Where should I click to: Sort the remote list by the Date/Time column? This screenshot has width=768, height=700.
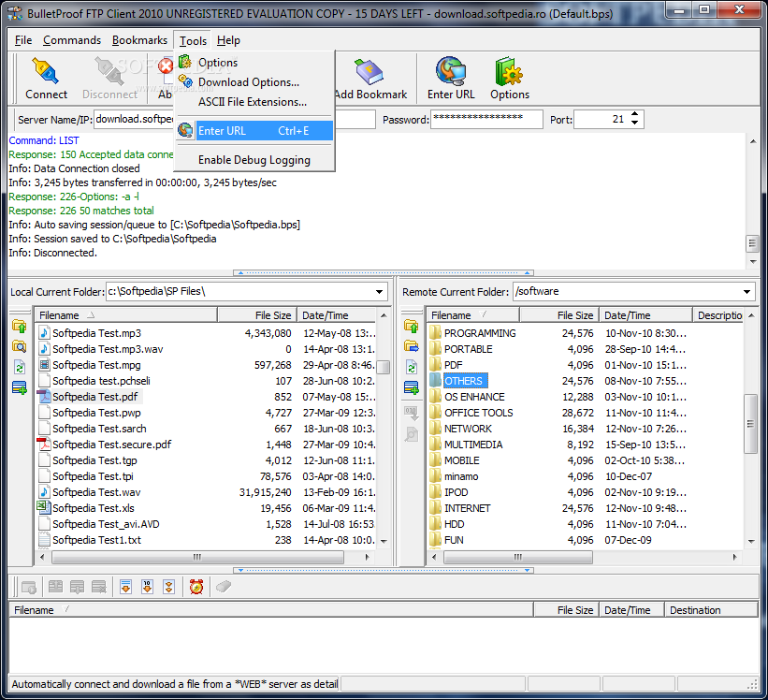tap(646, 315)
